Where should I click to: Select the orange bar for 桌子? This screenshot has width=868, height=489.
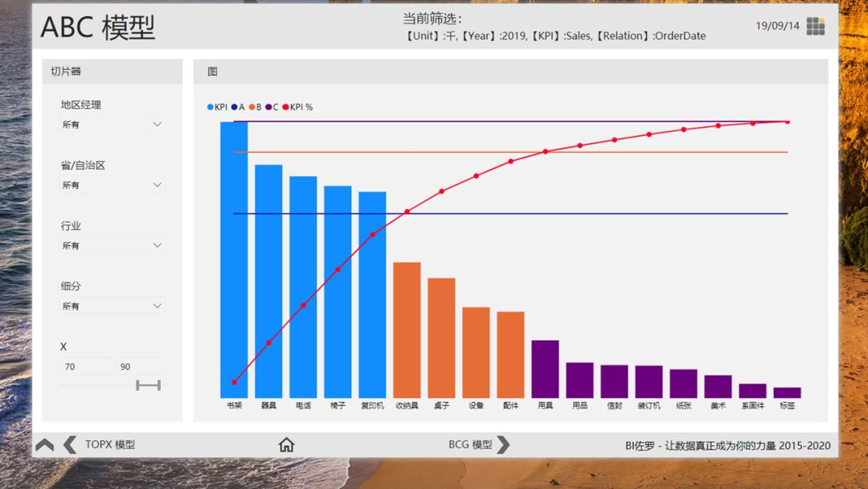(442, 338)
